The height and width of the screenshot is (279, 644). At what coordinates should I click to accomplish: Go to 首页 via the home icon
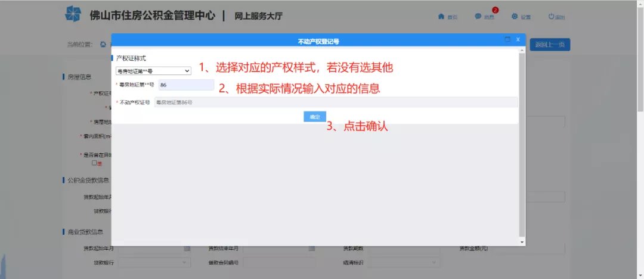pos(441,16)
